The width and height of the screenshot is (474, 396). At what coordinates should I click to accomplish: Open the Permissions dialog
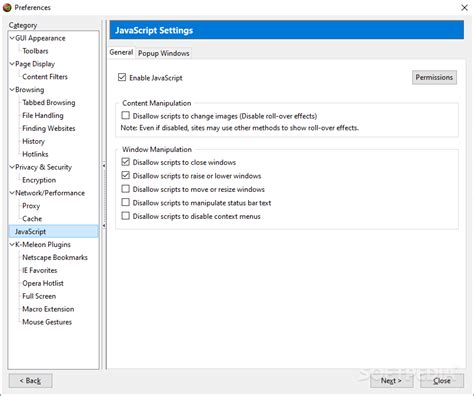(x=434, y=77)
